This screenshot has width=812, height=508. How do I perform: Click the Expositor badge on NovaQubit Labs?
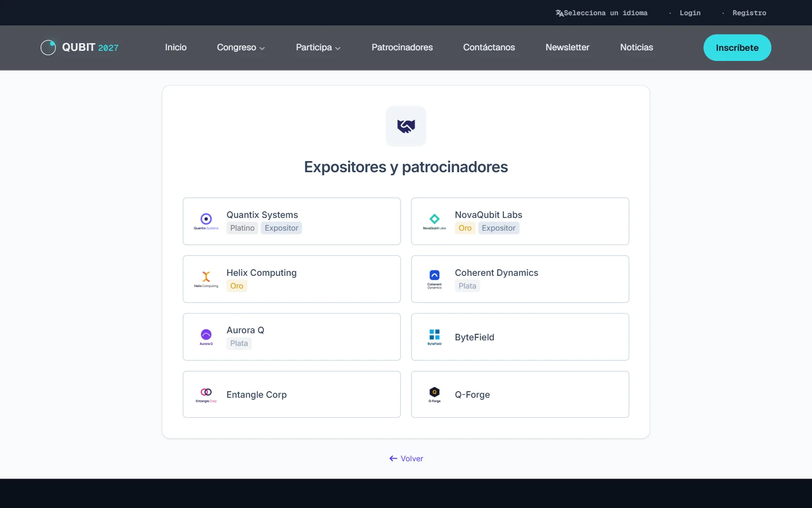(498, 228)
